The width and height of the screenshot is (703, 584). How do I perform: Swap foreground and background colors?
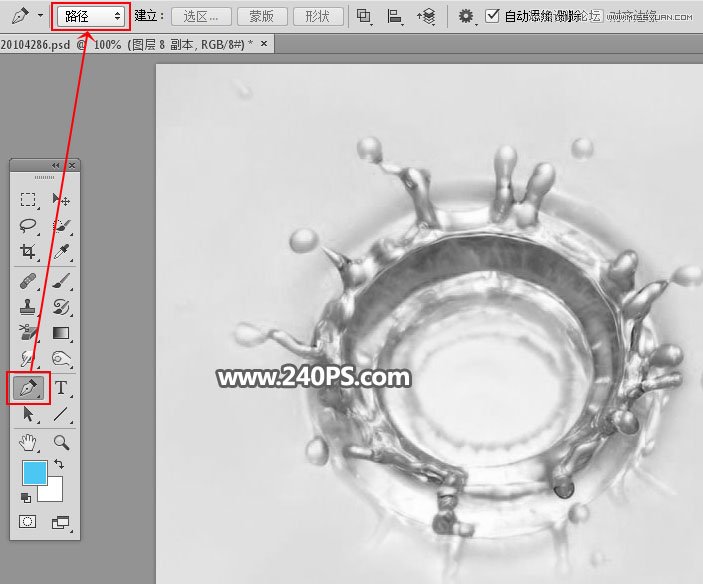click(59, 463)
